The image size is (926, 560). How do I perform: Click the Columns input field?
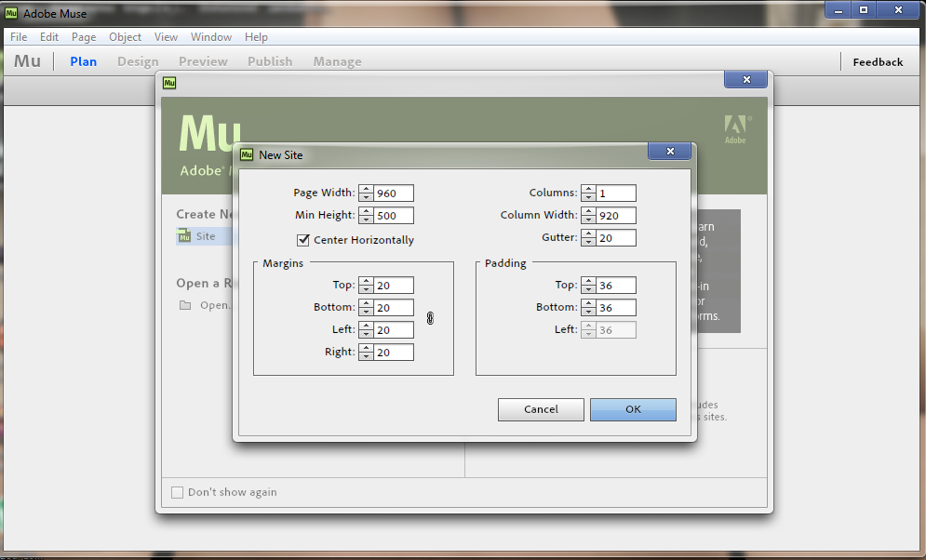click(616, 193)
